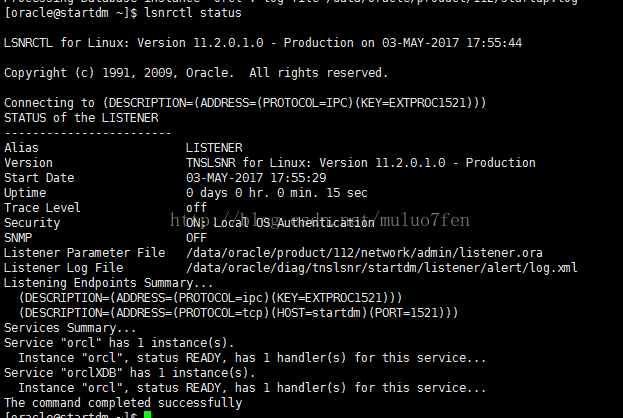This screenshot has width=623, height=418.
Task: Click the "STATUS of the LISTENER" heading
Action: [x=81, y=118]
